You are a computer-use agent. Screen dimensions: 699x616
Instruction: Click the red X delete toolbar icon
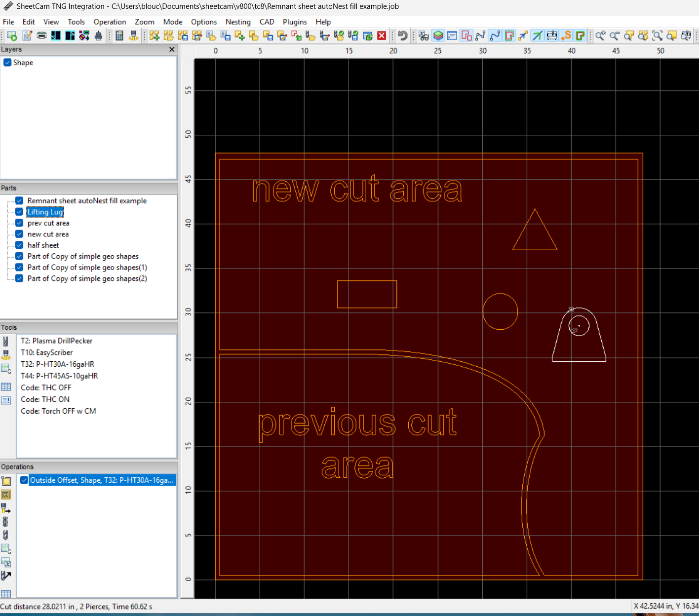tap(382, 36)
